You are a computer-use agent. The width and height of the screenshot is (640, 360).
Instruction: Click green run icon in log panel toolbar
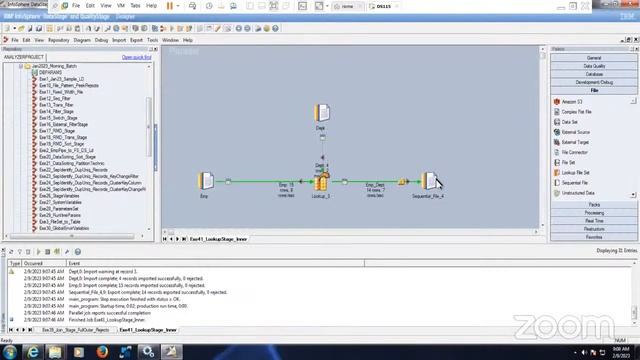[x=39, y=252]
